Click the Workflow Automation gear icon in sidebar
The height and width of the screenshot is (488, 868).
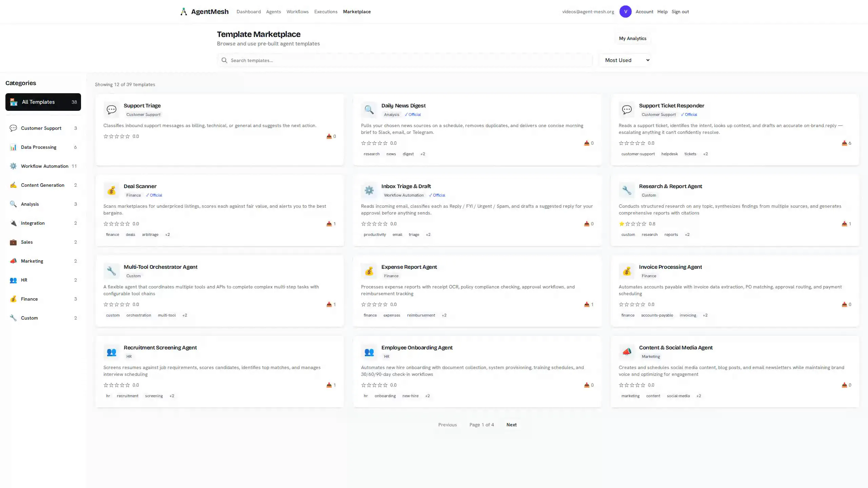pyautogui.click(x=13, y=166)
